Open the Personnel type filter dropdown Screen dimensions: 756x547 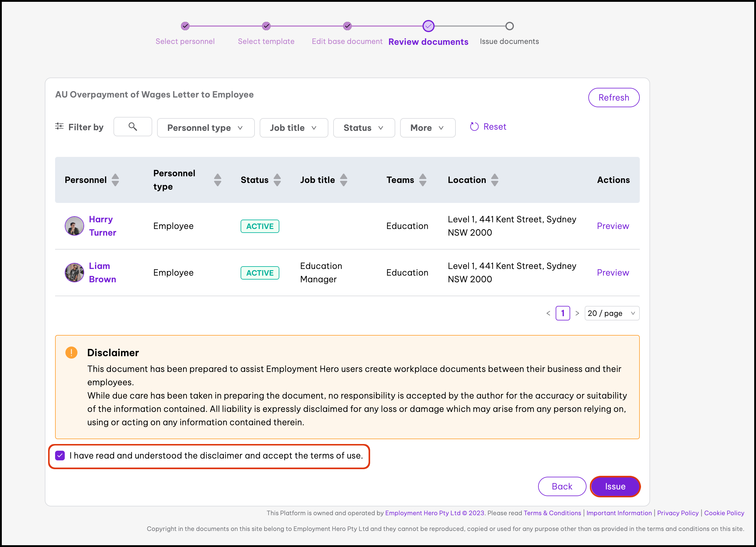click(x=206, y=128)
